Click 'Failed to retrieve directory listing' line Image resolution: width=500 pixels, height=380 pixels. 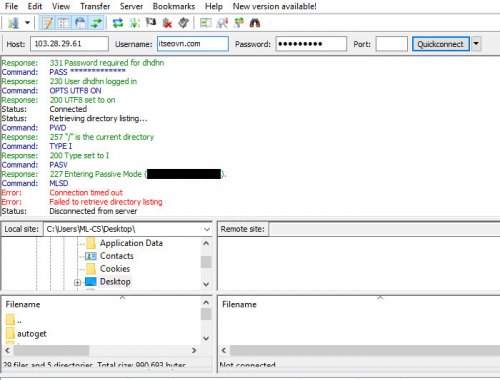(x=106, y=202)
